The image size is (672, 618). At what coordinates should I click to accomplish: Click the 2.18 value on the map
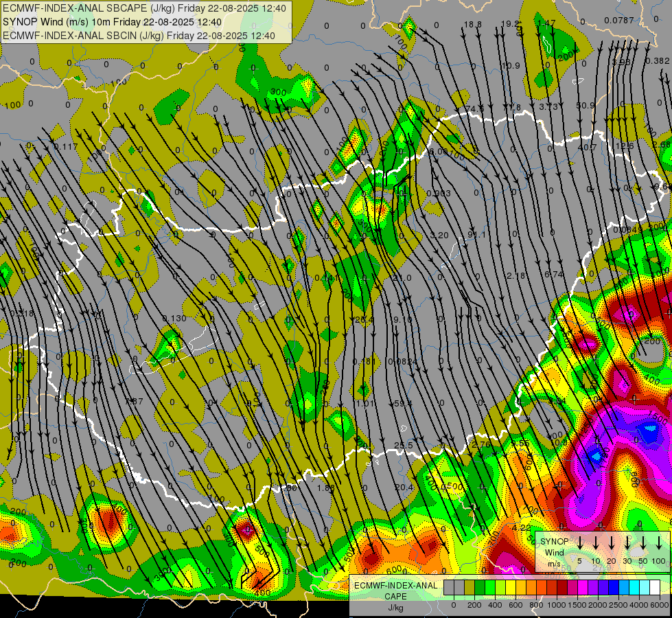tap(515, 276)
